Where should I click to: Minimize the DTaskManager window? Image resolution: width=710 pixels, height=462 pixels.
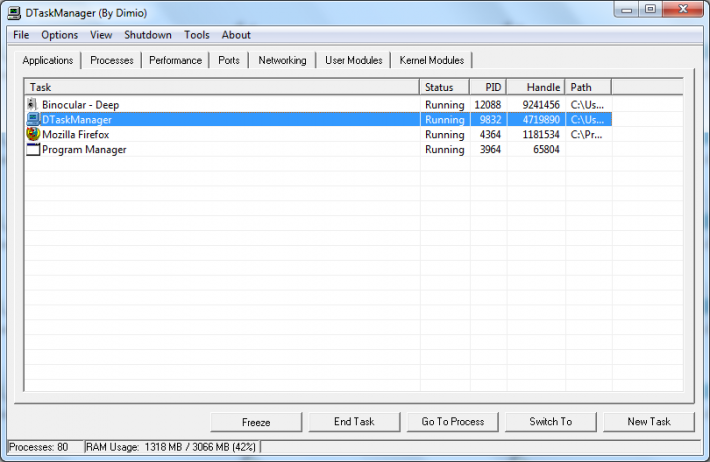(626, 10)
